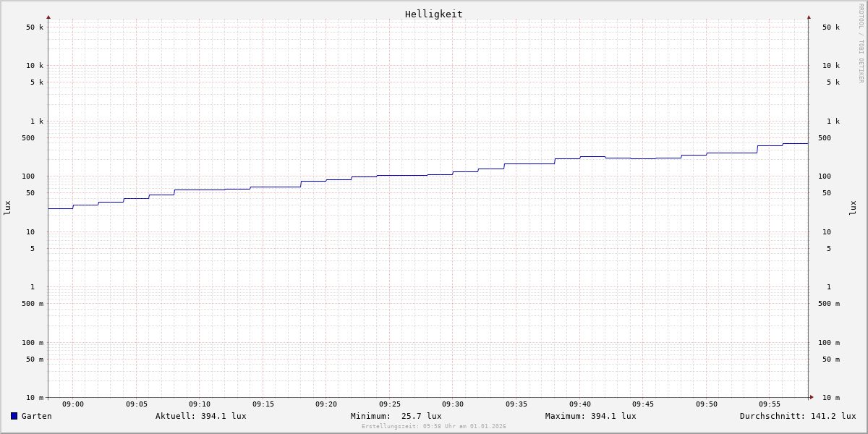868x434 pixels.
Task: Click the 50 k label on left axis
Action: pyautogui.click(x=35, y=27)
